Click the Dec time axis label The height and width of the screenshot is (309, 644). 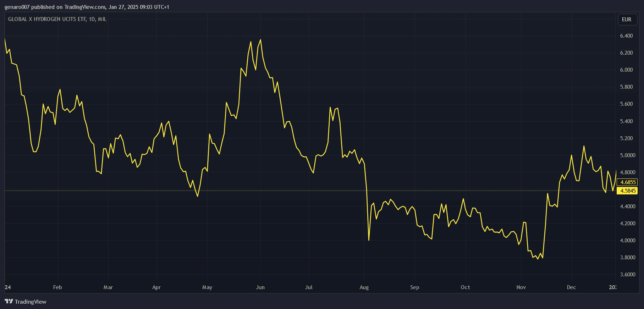click(x=571, y=287)
